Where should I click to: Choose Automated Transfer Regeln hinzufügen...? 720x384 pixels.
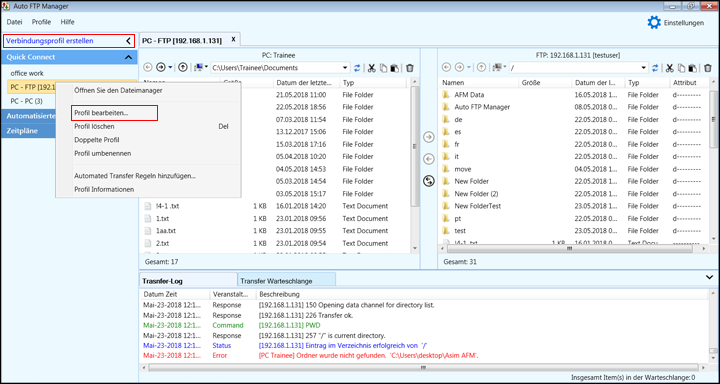click(148, 175)
